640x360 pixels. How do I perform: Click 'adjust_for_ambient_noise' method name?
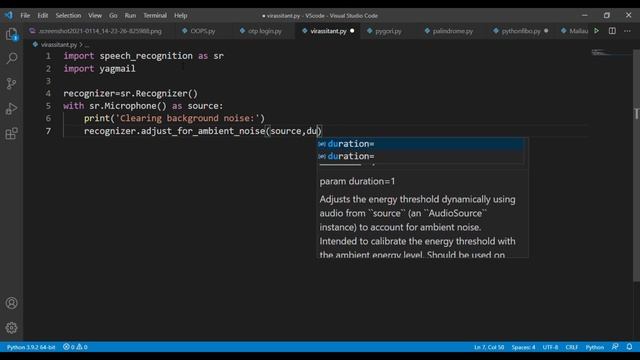pyautogui.click(x=203, y=131)
